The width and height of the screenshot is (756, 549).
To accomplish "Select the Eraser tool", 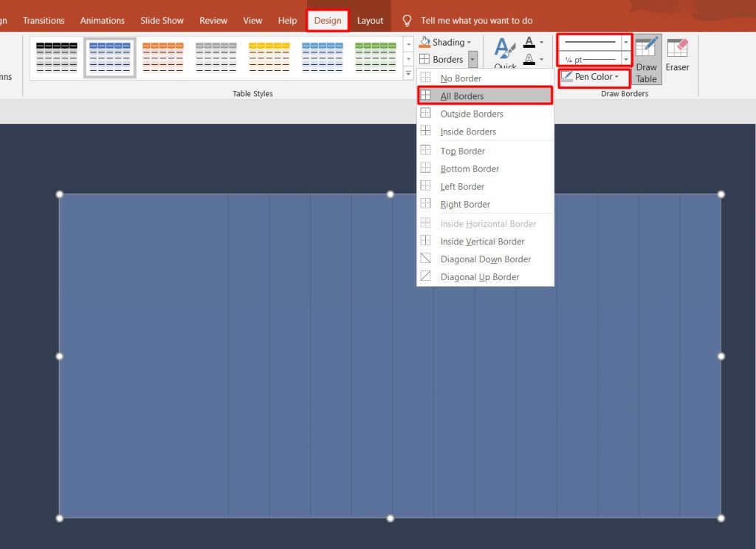I will click(x=677, y=55).
